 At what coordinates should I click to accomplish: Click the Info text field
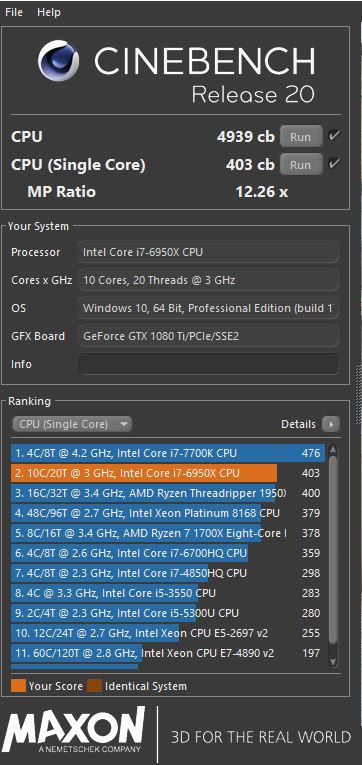[x=208, y=364]
